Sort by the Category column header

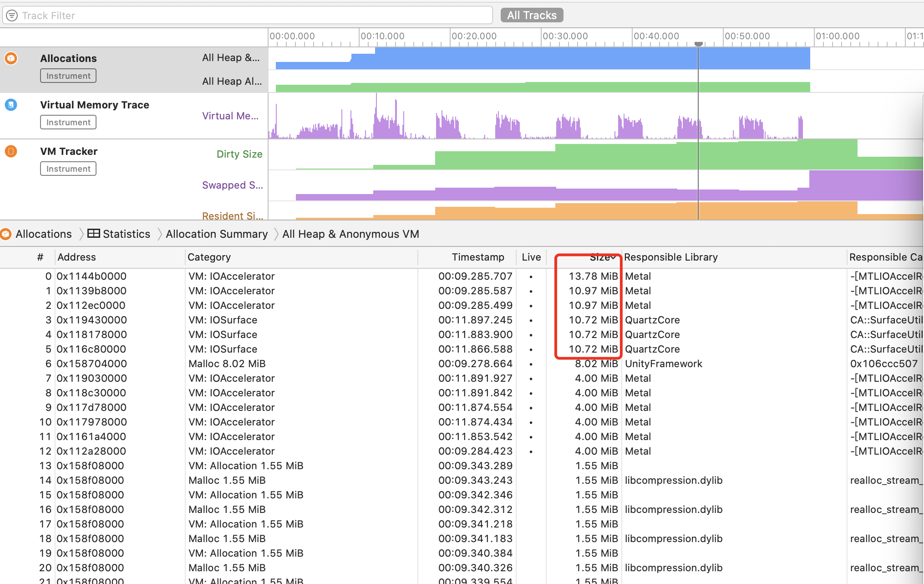[209, 257]
